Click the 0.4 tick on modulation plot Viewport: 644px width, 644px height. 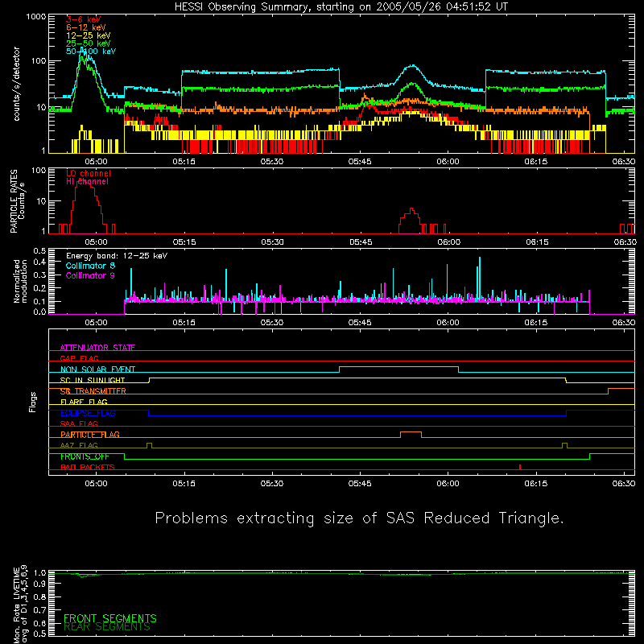click(39, 262)
